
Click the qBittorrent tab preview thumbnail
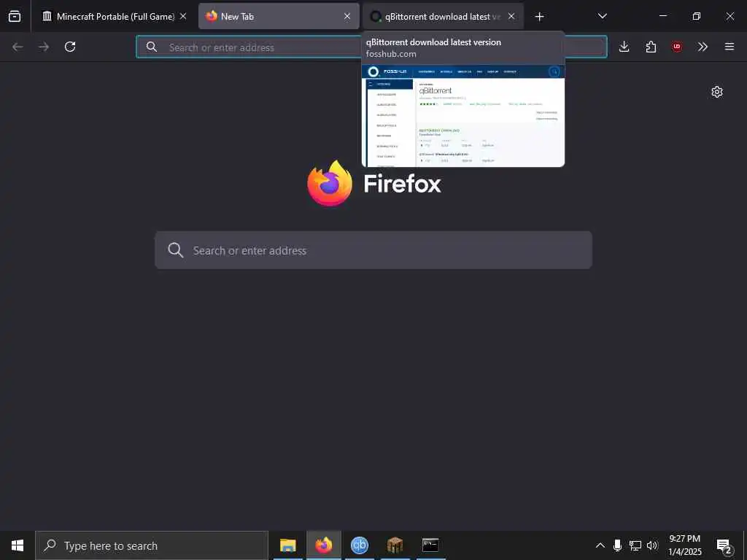(x=463, y=116)
